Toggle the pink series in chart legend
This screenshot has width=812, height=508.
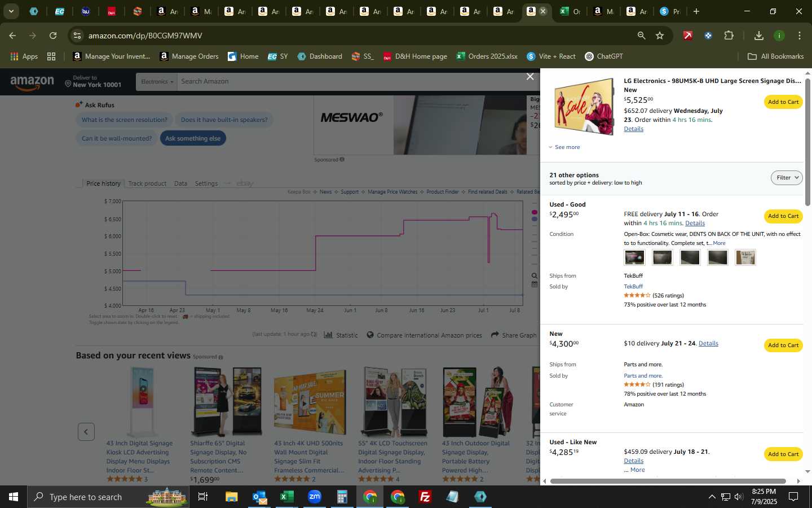tap(535, 212)
